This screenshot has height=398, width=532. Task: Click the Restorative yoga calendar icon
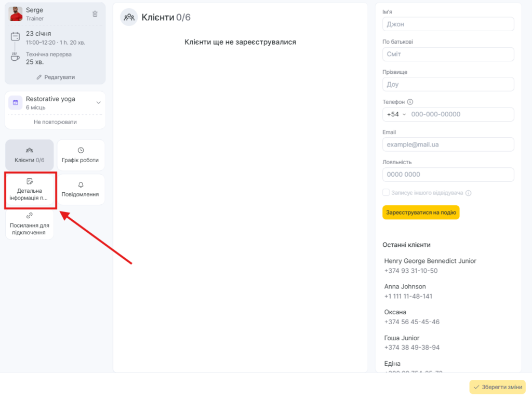pyautogui.click(x=16, y=102)
